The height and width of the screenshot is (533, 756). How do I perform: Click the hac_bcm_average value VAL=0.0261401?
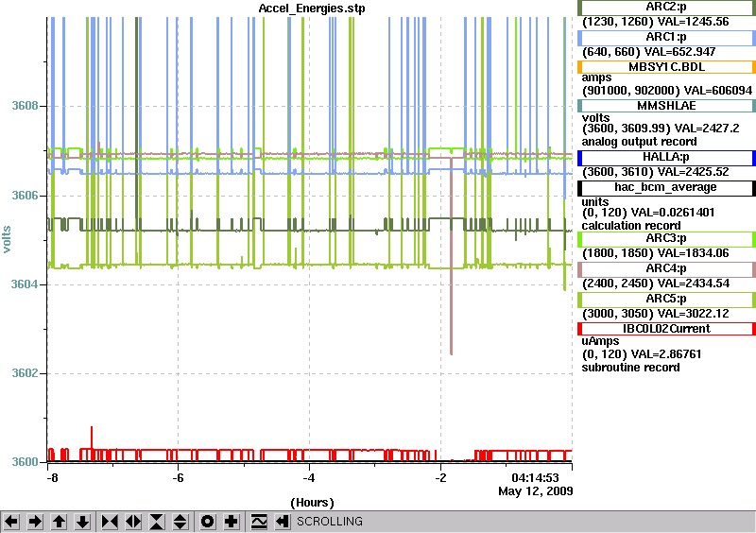pyautogui.click(x=673, y=213)
